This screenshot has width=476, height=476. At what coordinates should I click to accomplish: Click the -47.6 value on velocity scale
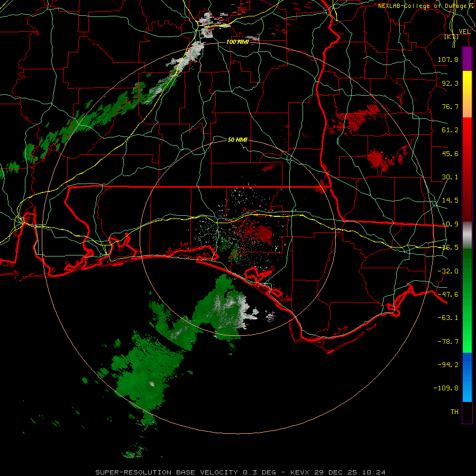click(x=448, y=295)
